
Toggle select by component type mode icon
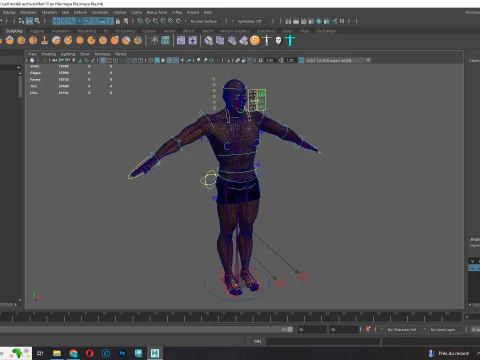37,21
